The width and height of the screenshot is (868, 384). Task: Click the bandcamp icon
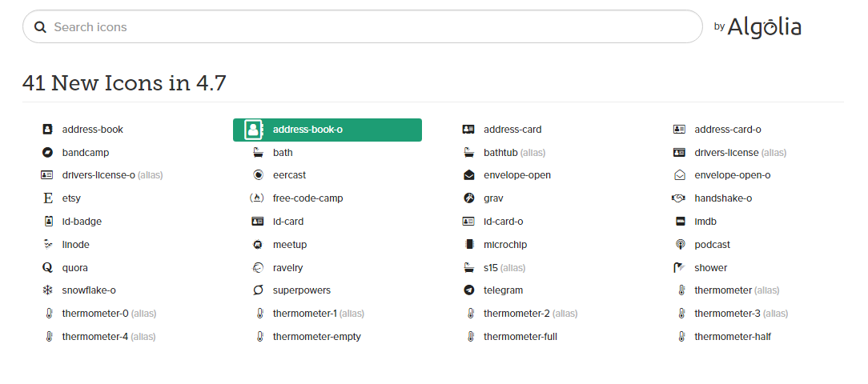tap(47, 152)
